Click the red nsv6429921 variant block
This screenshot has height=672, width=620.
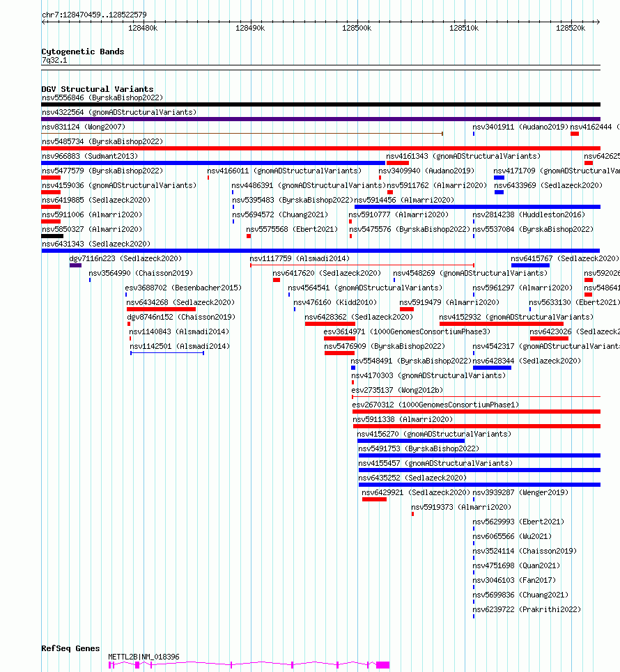click(374, 499)
